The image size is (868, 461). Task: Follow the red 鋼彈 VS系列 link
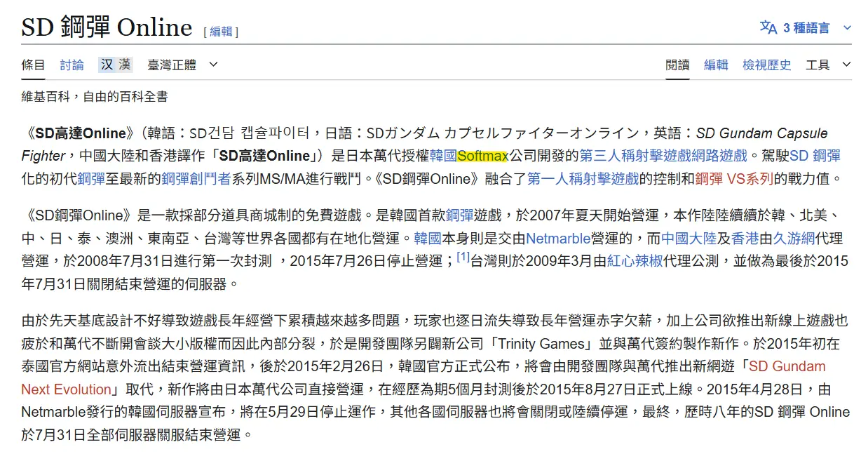coord(734,178)
